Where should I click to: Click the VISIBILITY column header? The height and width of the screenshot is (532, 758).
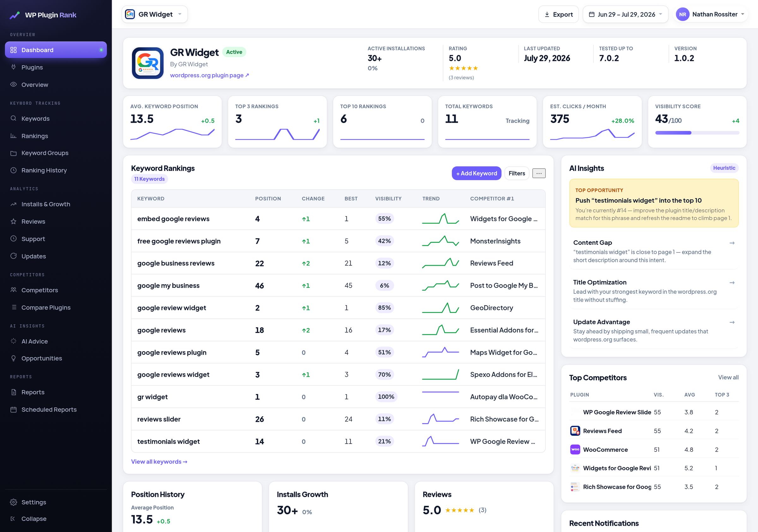[x=388, y=198]
